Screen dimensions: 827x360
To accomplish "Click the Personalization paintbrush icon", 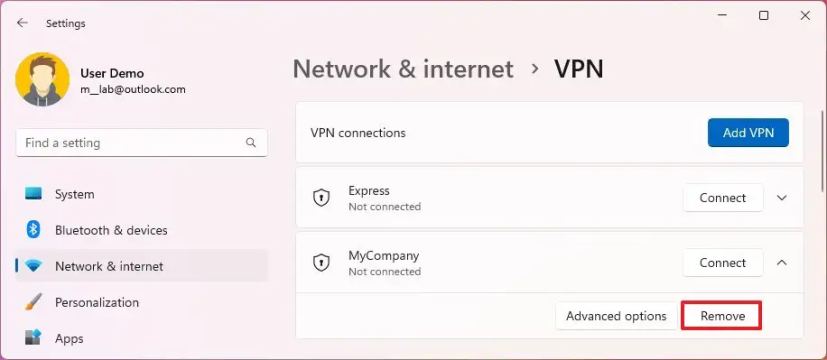I will click(33, 302).
